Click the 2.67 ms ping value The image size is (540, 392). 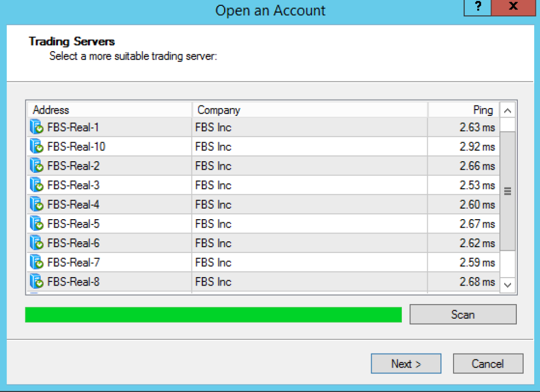[477, 224]
